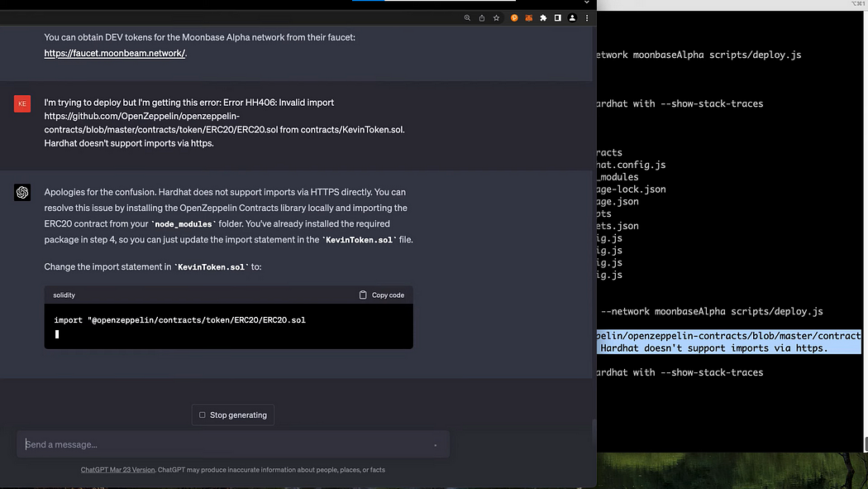This screenshot has height=489, width=868.
Task: Open the browser three-dot menu
Action: [587, 17]
